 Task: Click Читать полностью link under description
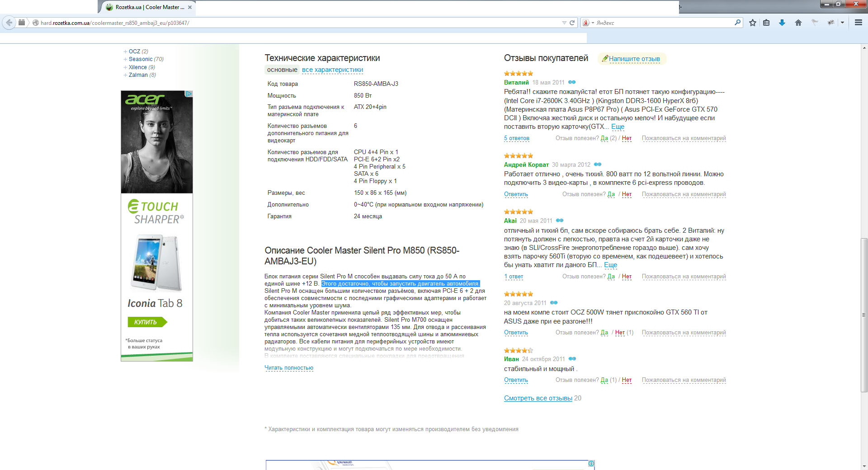tap(289, 368)
